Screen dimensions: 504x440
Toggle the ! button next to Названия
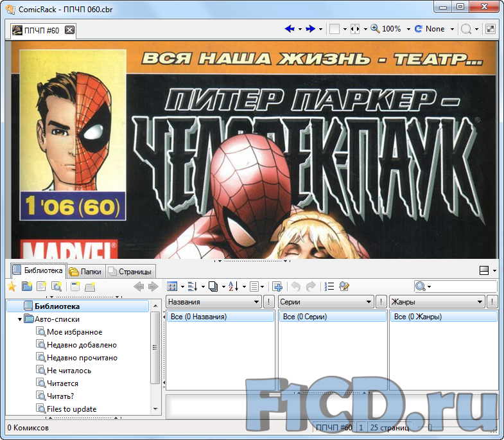click(269, 302)
